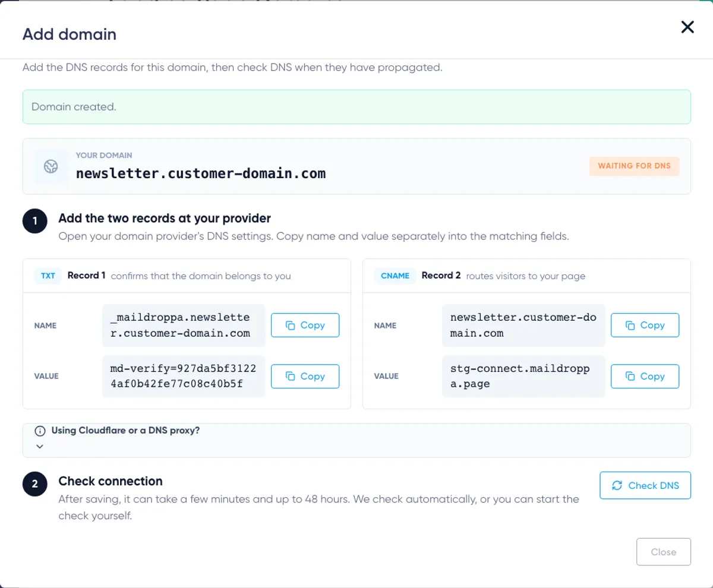The height and width of the screenshot is (588, 713).
Task: Click the Add the two records heading
Action: pyautogui.click(x=165, y=219)
